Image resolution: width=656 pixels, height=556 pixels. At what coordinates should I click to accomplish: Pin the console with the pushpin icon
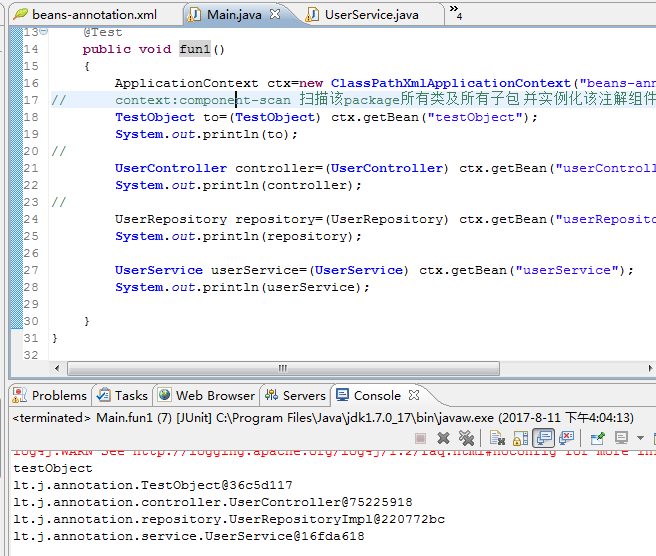(x=597, y=438)
